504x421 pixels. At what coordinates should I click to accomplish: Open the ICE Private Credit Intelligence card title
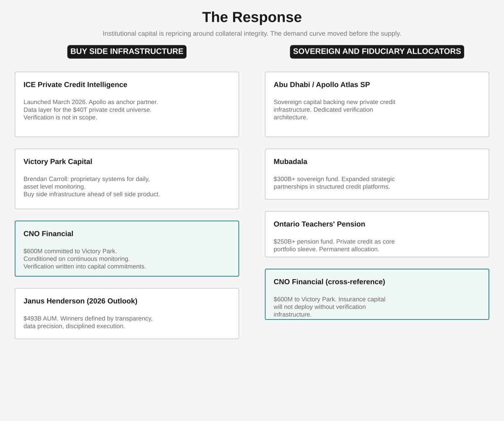pos(75,85)
